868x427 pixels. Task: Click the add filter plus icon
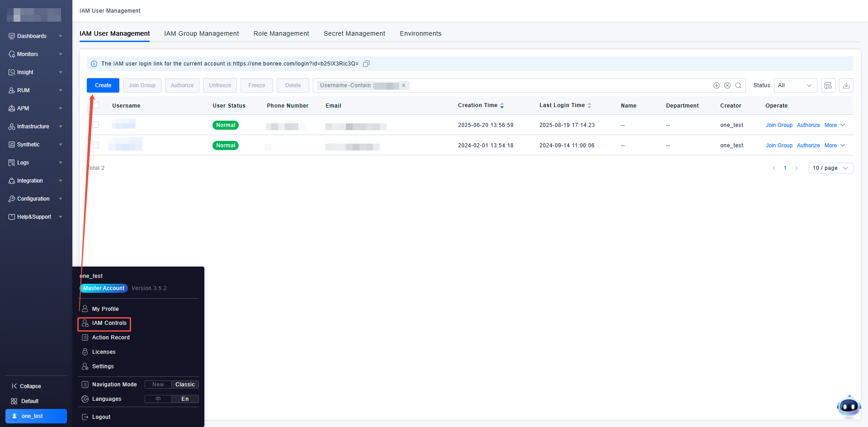[717, 85]
